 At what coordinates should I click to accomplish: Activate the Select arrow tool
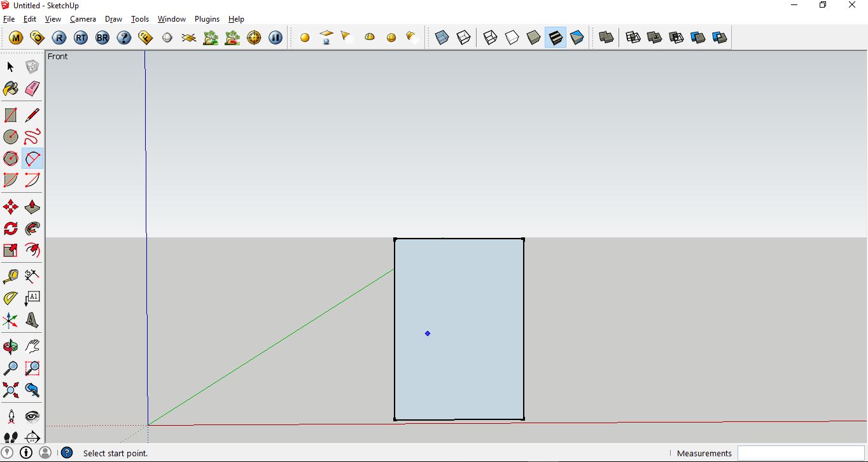coord(10,66)
